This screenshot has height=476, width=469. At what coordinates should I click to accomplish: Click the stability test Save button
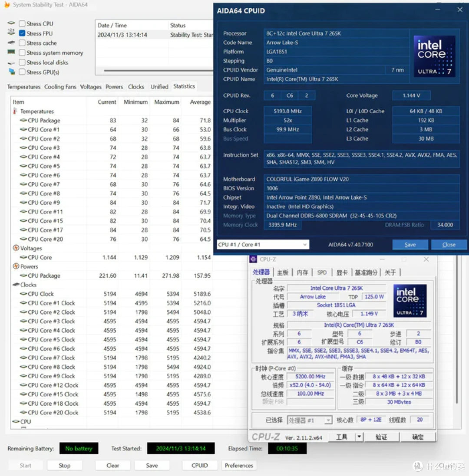152,466
